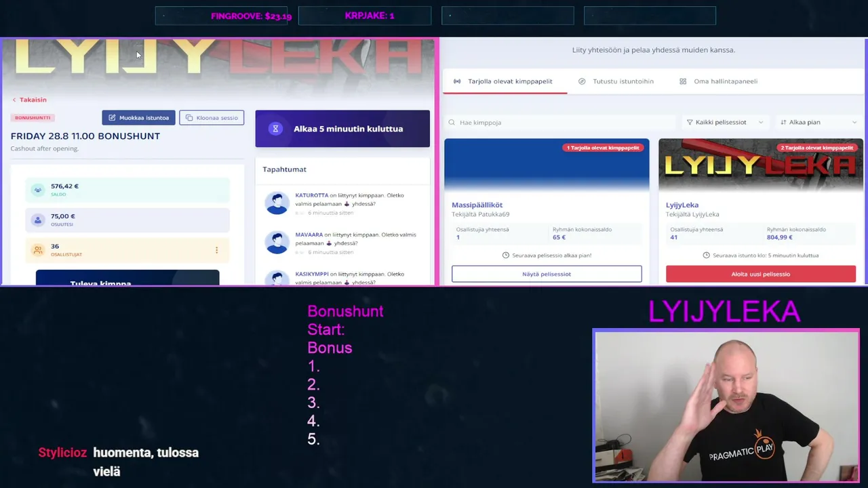The height and width of the screenshot is (488, 868).
Task: Click the 65 € group total balance
Action: pos(559,237)
